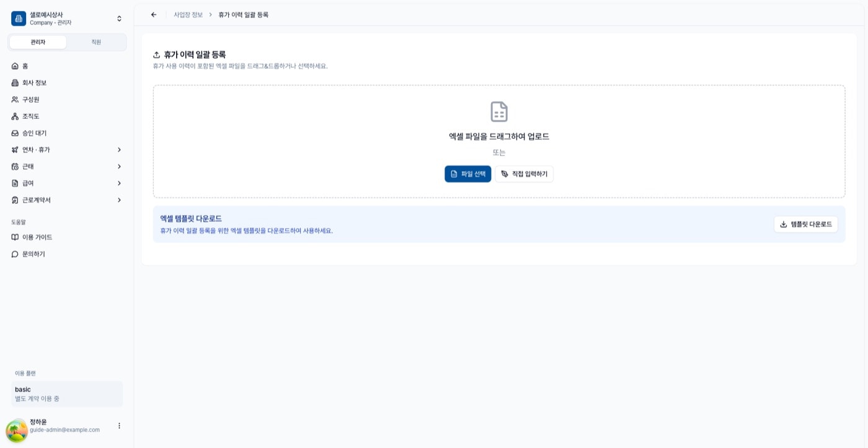This screenshot has width=868, height=448.
Task: Click the 템플릿 다운로드 button
Action: pos(805,224)
